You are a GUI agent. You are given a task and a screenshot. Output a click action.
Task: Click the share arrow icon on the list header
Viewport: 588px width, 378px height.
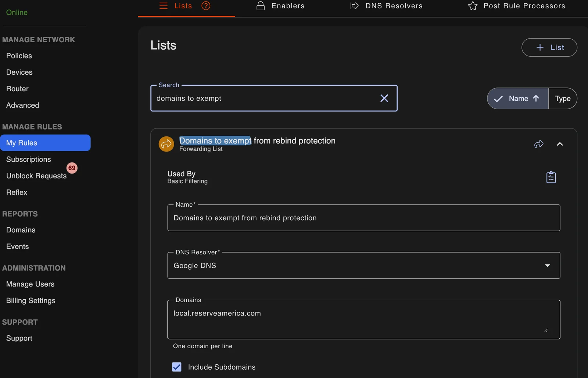click(x=539, y=144)
